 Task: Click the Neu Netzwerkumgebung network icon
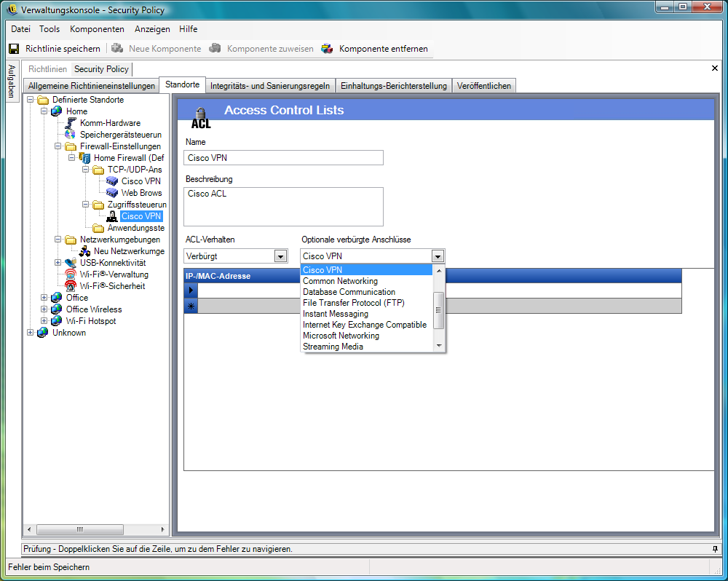click(x=84, y=251)
